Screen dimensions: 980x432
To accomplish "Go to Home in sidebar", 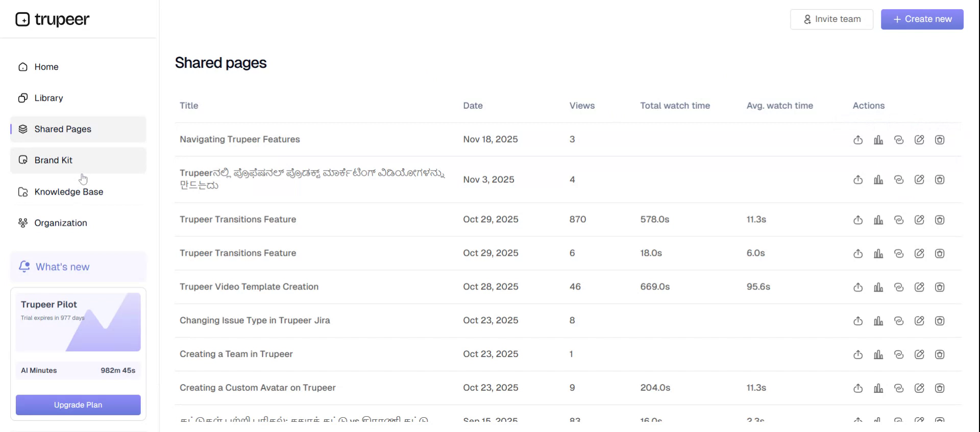I will point(46,67).
